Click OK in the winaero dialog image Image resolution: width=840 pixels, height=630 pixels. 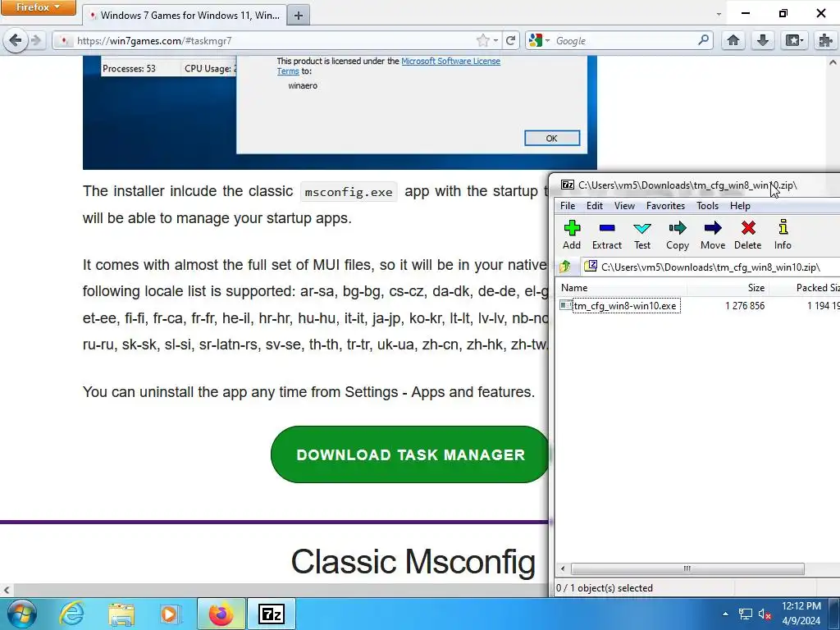coord(552,138)
